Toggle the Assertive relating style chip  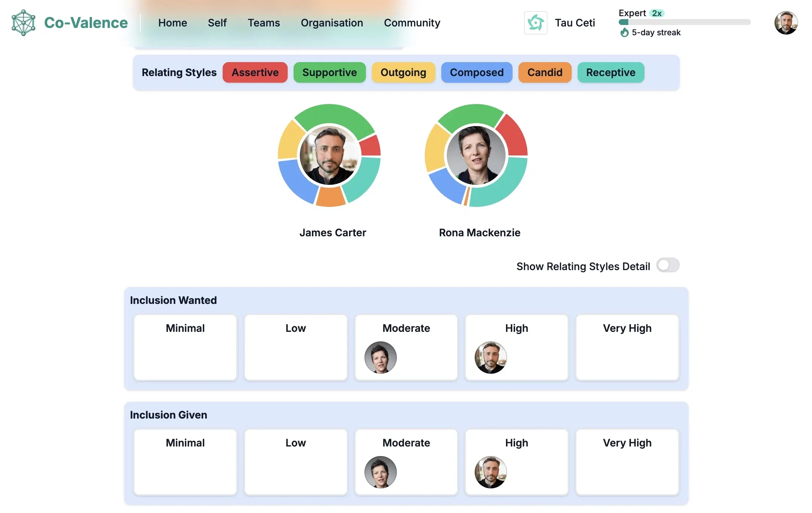point(255,72)
